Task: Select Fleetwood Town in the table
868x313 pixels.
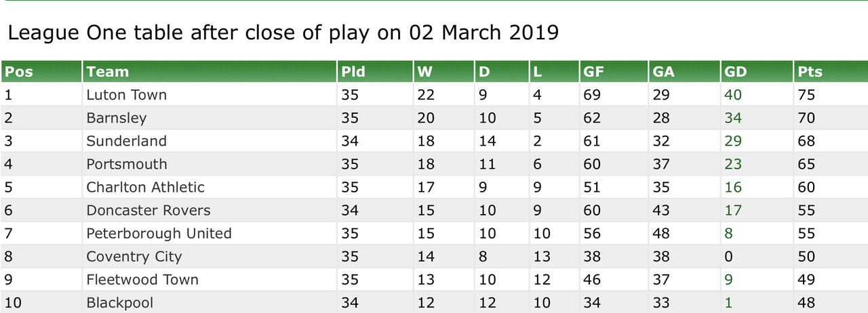Action: (x=142, y=280)
